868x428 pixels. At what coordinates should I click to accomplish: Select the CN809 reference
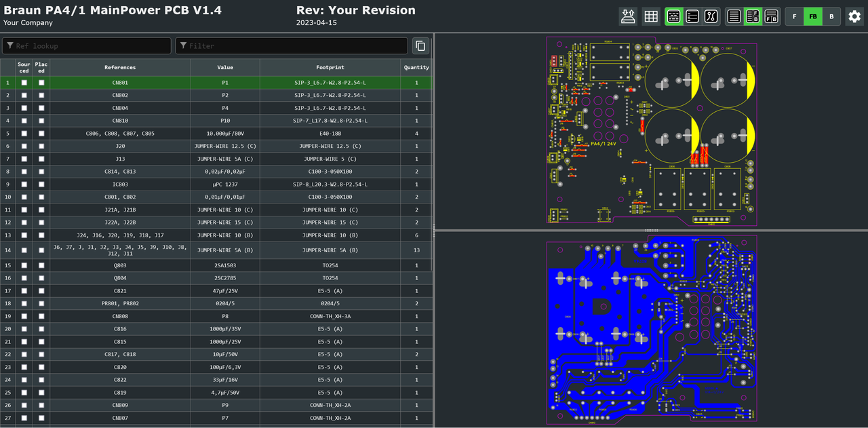click(x=120, y=405)
